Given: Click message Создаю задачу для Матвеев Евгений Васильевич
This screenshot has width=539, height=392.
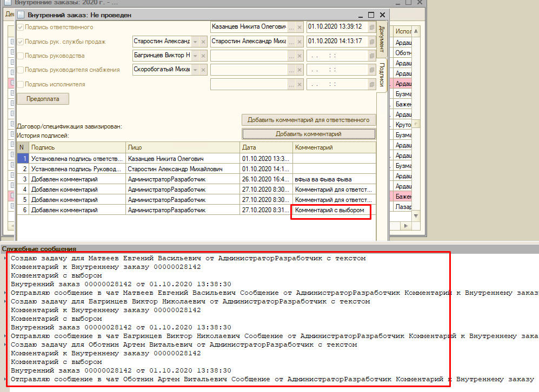Looking at the screenshot, I should [188, 258].
